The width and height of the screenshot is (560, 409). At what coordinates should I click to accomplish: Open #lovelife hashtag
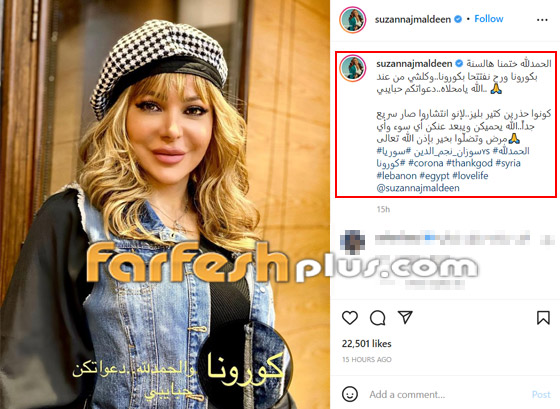470,176
